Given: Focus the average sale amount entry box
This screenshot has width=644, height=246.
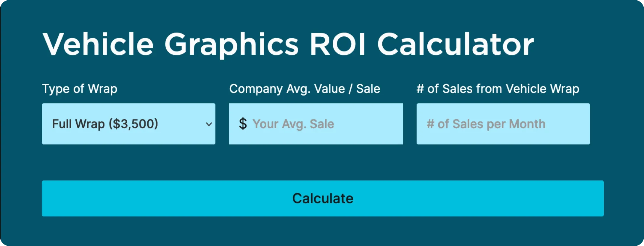Looking at the screenshot, I should (x=315, y=124).
